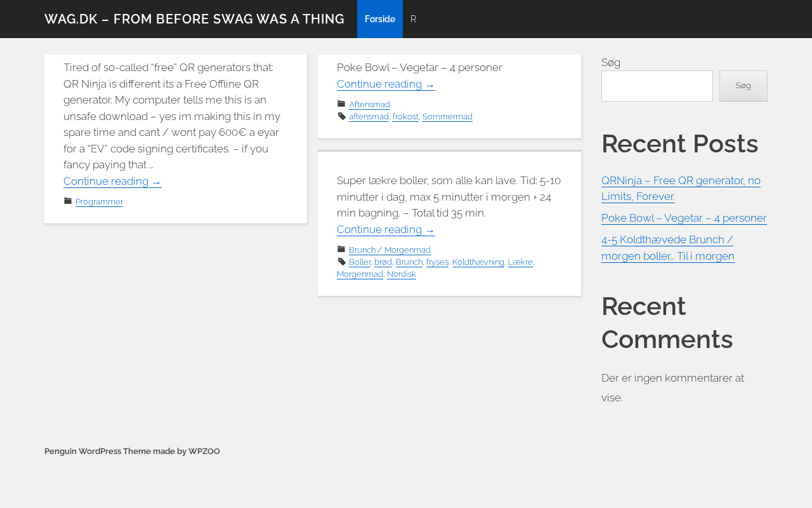Image resolution: width=812 pixels, height=508 pixels.
Task: Open the Sommermad tag link
Action: click(x=447, y=117)
